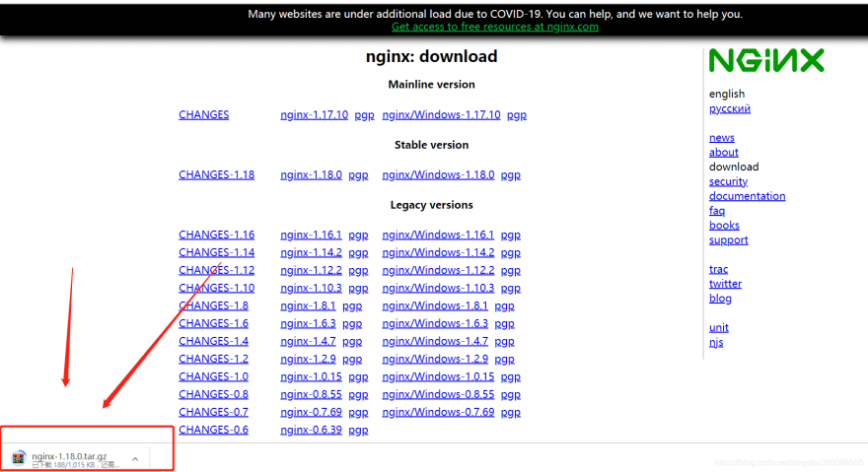Open the njs link in sidebar

(716, 342)
